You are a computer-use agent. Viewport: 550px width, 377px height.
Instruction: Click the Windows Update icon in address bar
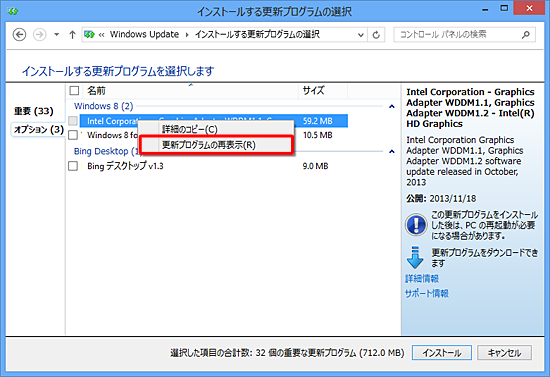pos(90,35)
